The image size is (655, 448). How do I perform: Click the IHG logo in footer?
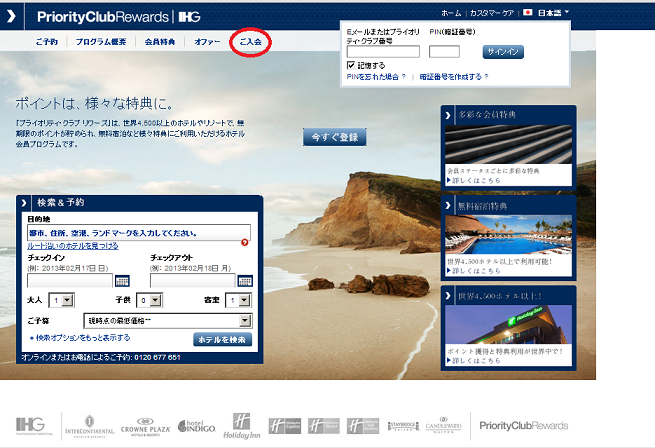tap(34, 426)
